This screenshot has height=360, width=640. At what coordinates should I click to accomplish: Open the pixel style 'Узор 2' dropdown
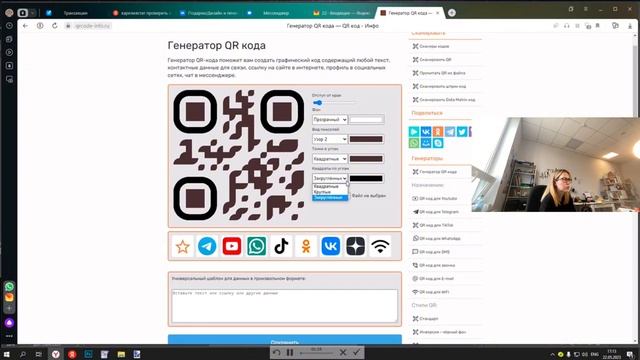[x=330, y=139]
